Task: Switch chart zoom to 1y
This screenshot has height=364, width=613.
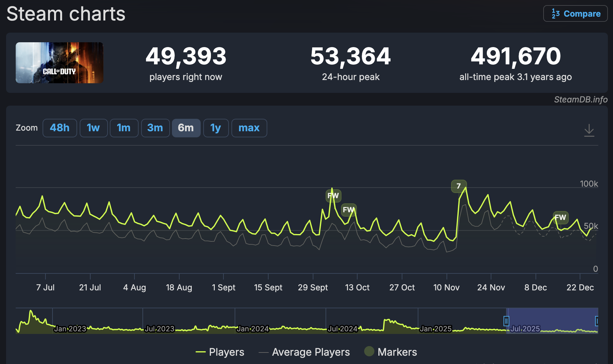Action: pos(216,128)
